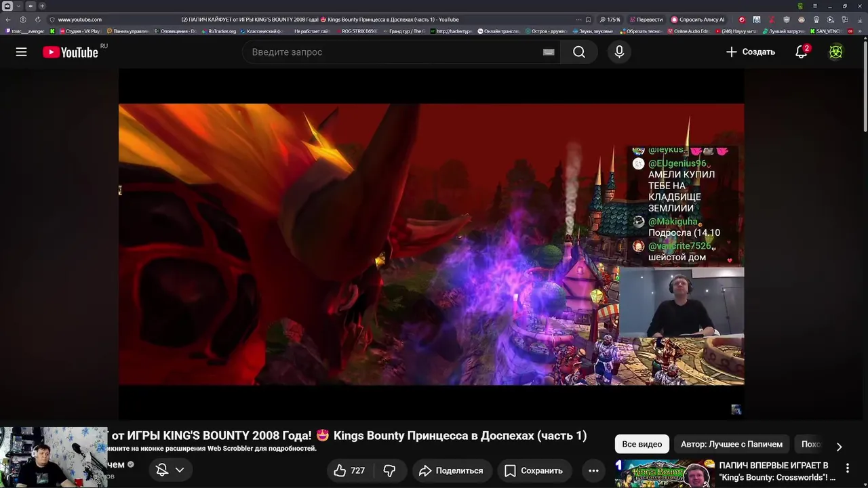This screenshot has height=488, width=868.
Task: Click the video player to pause playback
Action: [431, 244]
